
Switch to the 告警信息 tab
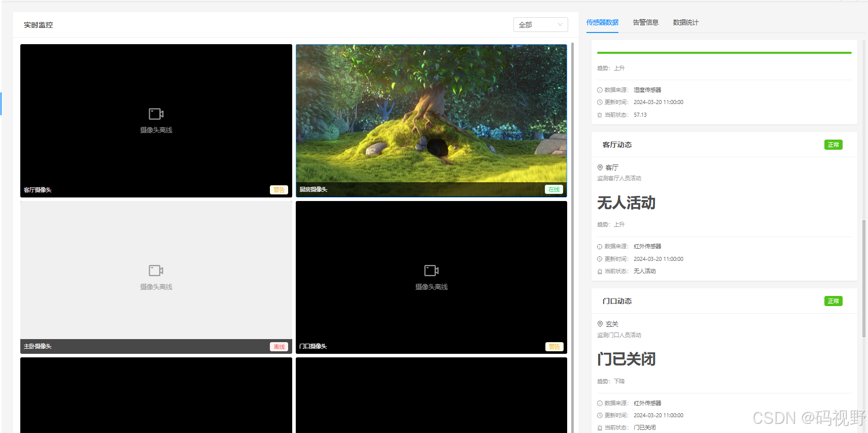[x=645, y=22]
